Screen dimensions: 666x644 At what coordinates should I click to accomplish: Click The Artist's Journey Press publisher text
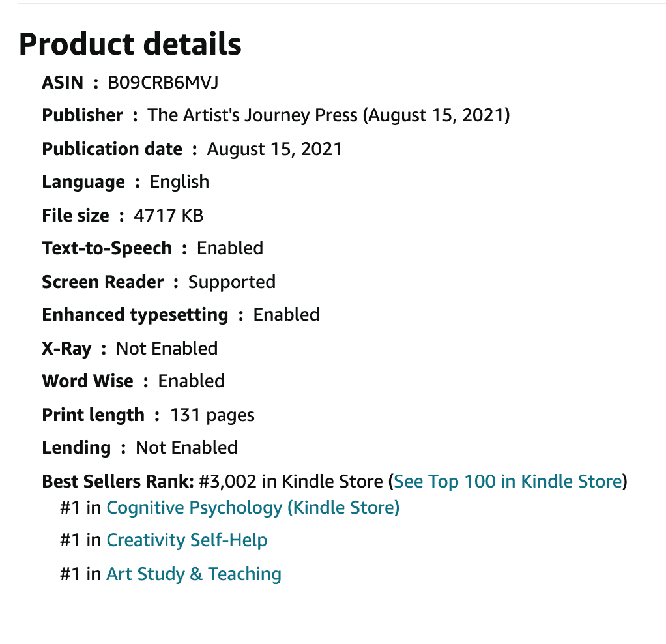pyautogui.click(x=252, y=115)
